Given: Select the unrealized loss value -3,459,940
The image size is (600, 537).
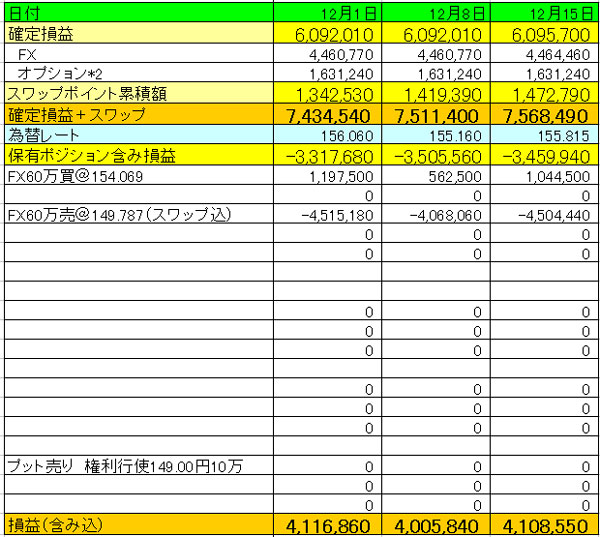Looking at the screenshot, I should [545, 155].
